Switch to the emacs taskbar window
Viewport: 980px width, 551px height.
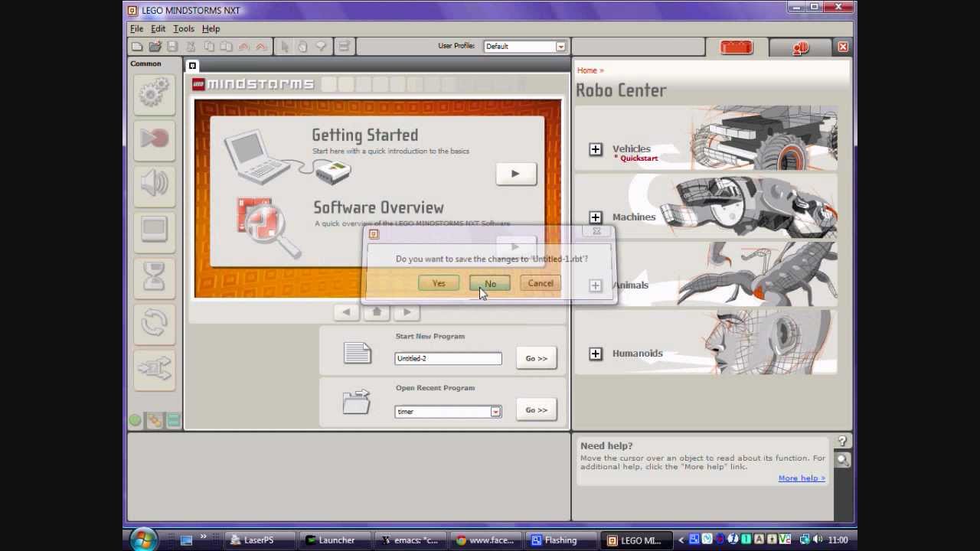point(411,540)
